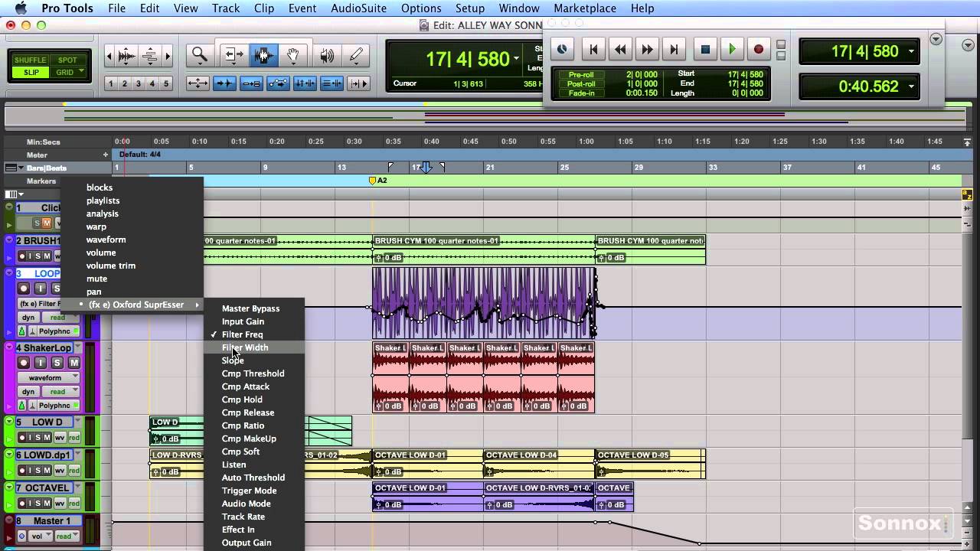The height and width of the screenshot is (551, 980).
Task: Click the Tab to Transients button
Action: coord(224,83)
